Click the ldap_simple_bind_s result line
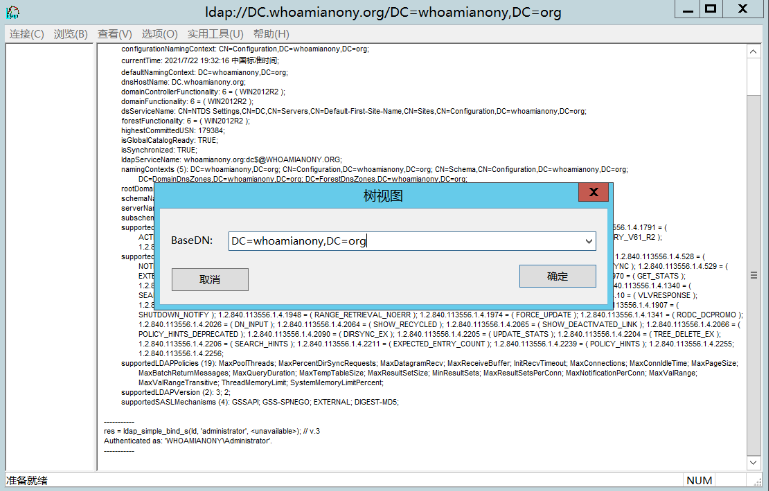The image size is (769, 491). point(212,432)
